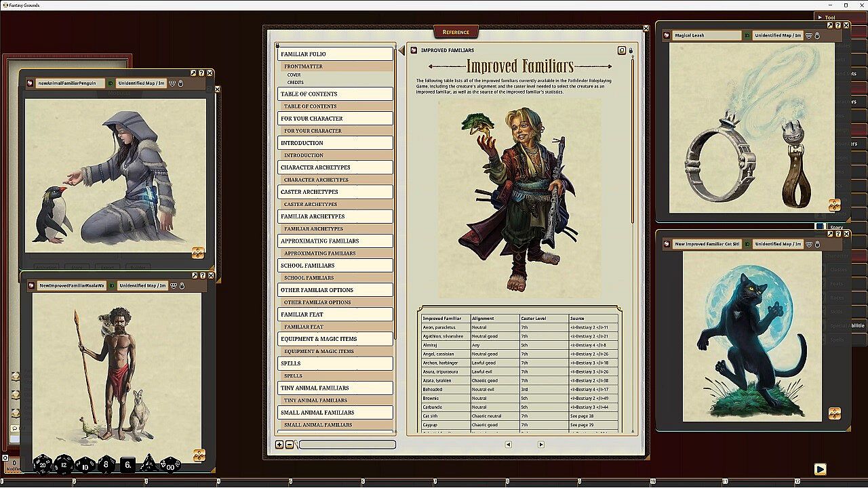Click the Cat Sith image token/mask icon
This screenshot has height=488, width=868.
coord(808,244)
